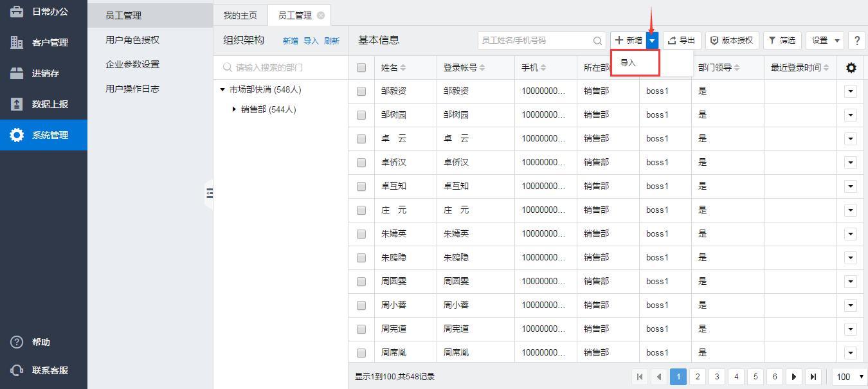Open the 设置 dropdown
868x389 pixels.
tap(826, 41)
